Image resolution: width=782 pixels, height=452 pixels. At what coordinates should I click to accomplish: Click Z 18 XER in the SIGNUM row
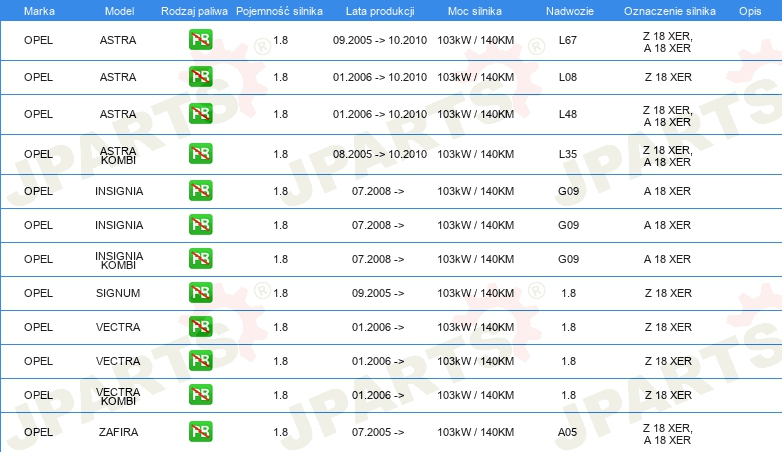click(x=668, y=293)
